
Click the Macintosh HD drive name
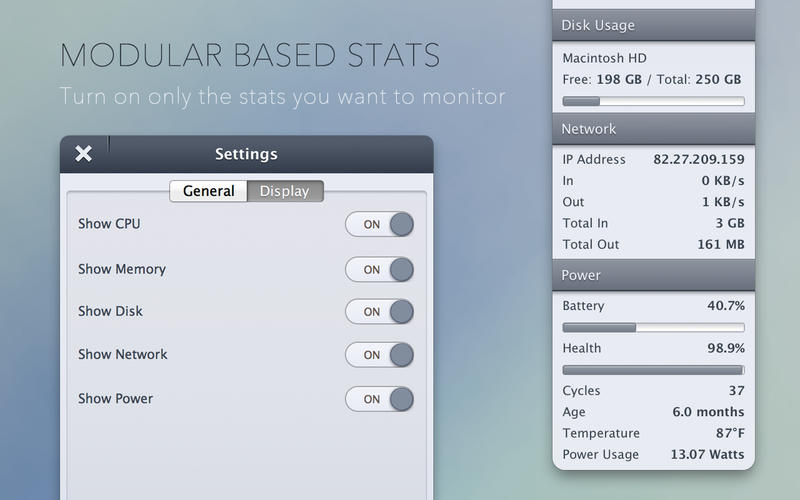click(606, 58)
